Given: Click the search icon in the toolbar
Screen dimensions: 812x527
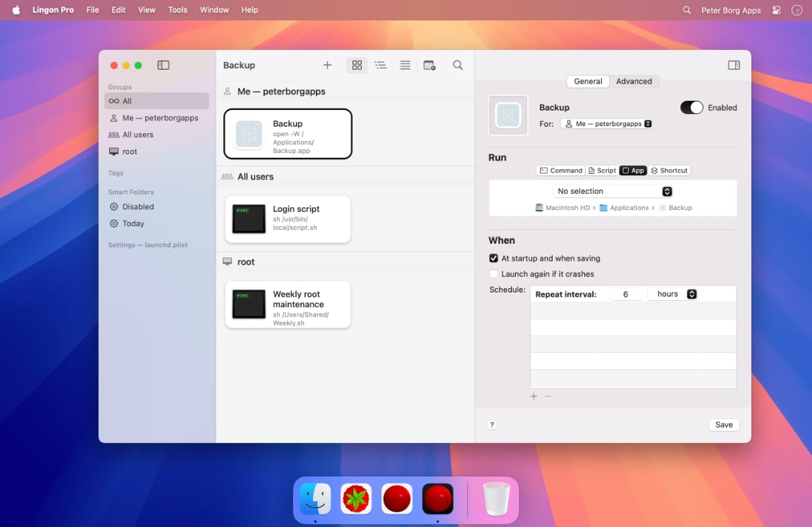Looking at the screenshot, I should [457, 65].
